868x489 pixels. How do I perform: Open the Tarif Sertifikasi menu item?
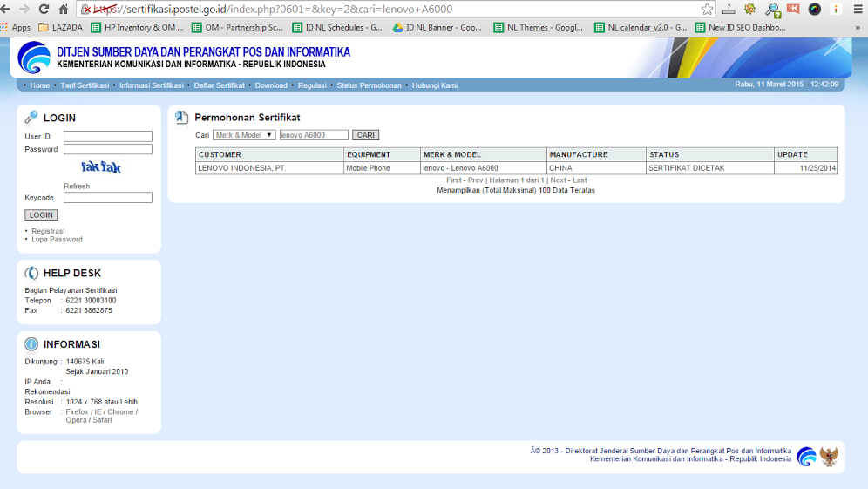[85, 85]
